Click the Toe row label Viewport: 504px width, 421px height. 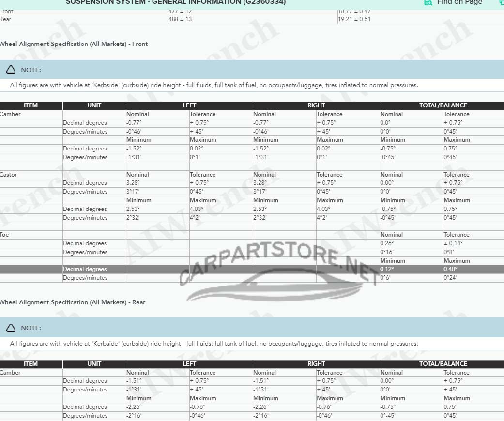5,235
